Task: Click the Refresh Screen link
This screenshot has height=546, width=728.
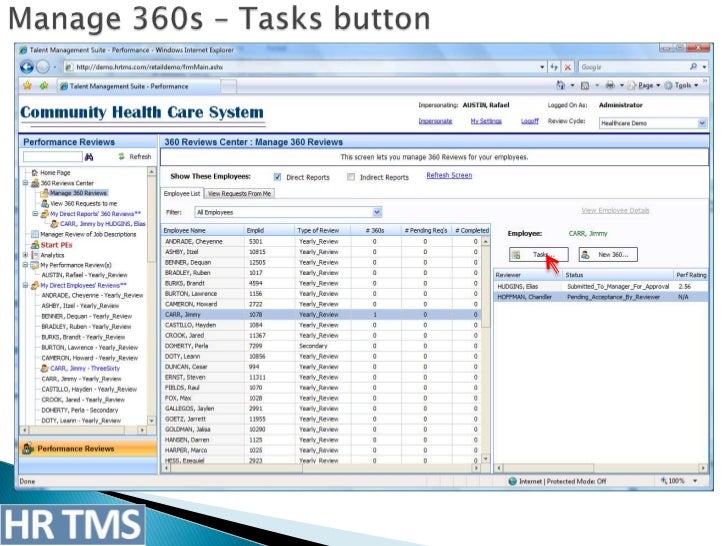Action: click(x=449, y=175)
